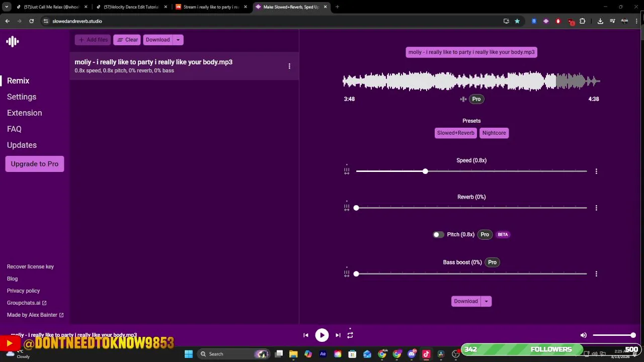Click the Speed slider handle
644x362 pixels.
425,171
